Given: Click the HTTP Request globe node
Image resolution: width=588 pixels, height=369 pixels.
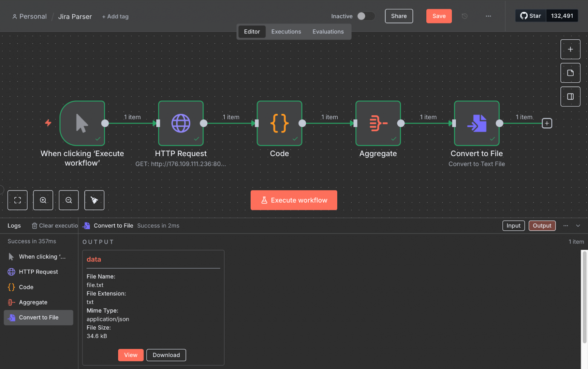Looking at the screenshot, I should click(x=181, y=123).
